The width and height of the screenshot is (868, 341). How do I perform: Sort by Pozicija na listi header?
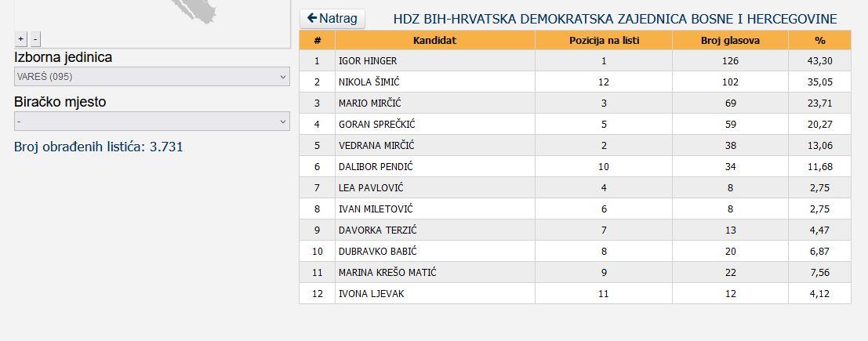(604, 41)
